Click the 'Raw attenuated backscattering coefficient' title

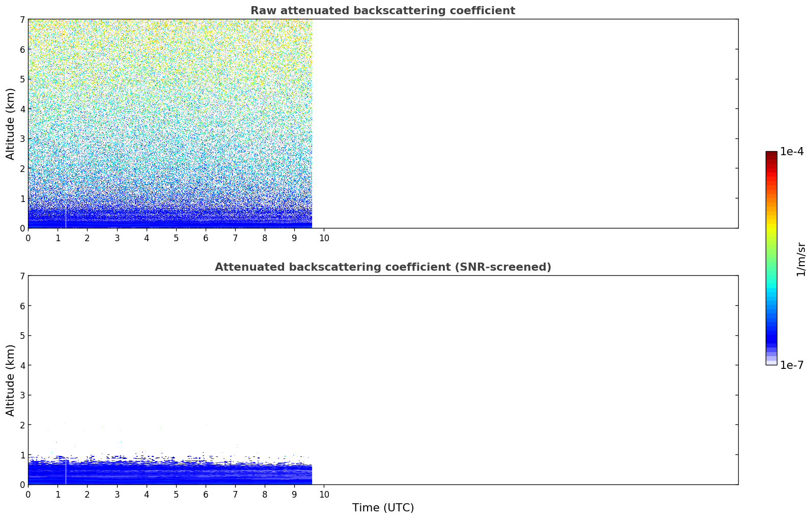pos(382,11)
